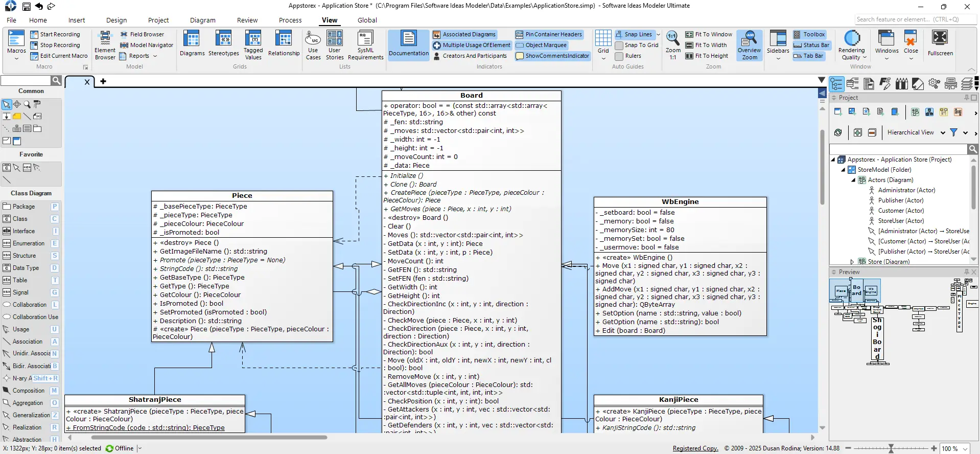Enter Fullscreen mode
The width and height of the screenshot is (980, 454).
[940, 43]
